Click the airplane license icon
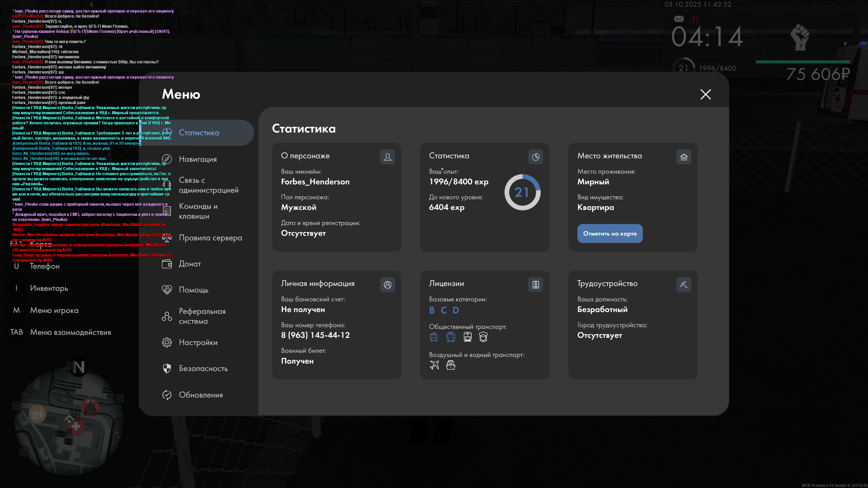868x488 pixels. (434, 365)
